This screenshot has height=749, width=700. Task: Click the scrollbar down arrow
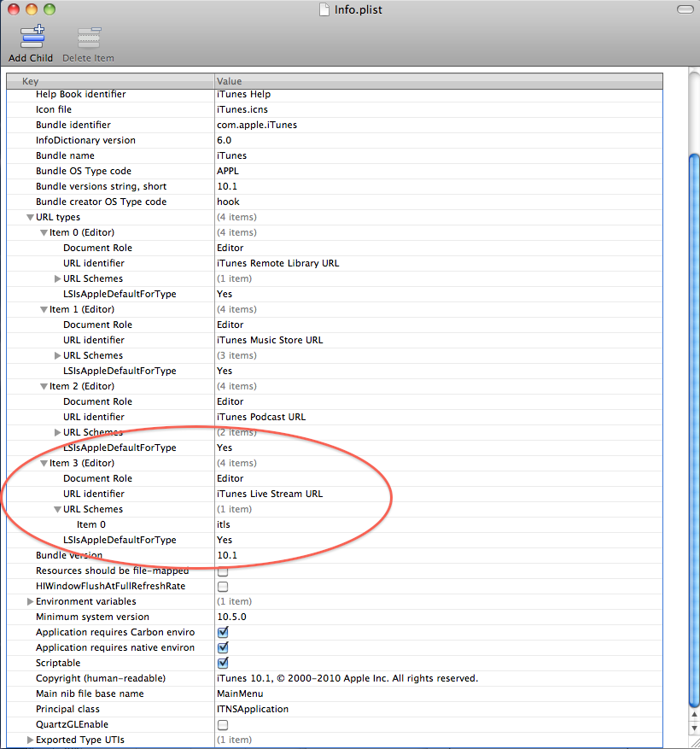pyautogui.click(x=694, y=729)
